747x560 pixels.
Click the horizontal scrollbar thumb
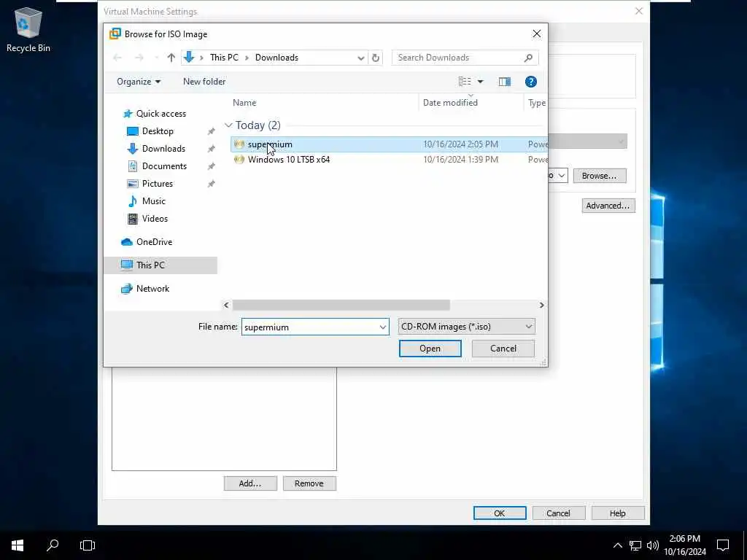point(341,305)
